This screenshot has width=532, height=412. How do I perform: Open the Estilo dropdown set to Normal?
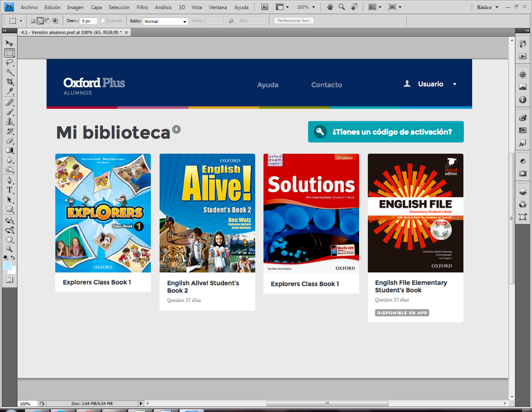coord(165,21)
